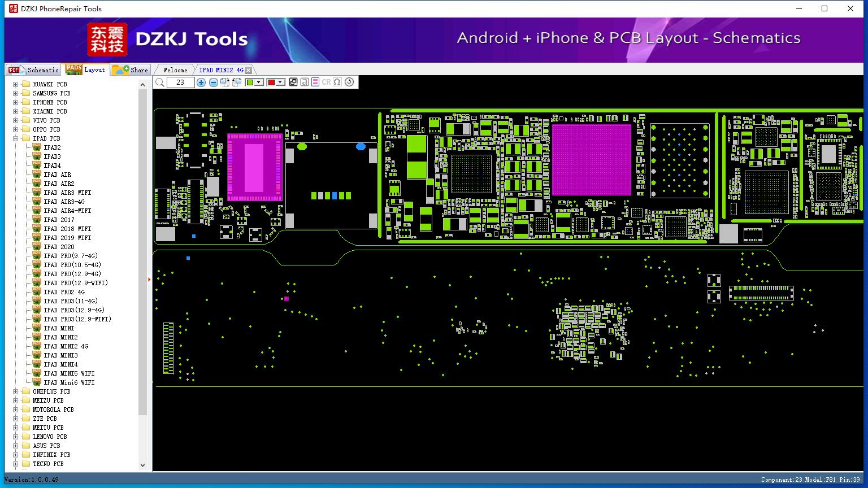The image size is (868, 488).
Task: Collapse the IPAD PCB tree node
Action: tap(16, 138)
